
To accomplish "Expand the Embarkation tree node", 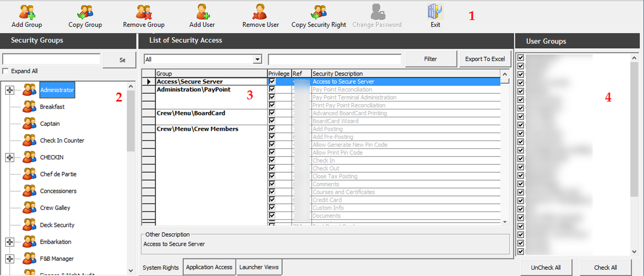I will (9, 242).
